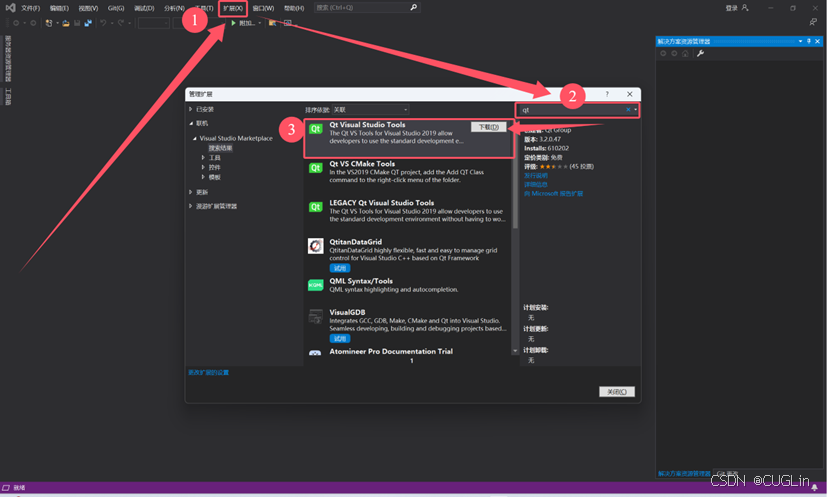Open the 解决方案资源管理器 bottom tab
This screenshot has height=497, width=827.
684,473
